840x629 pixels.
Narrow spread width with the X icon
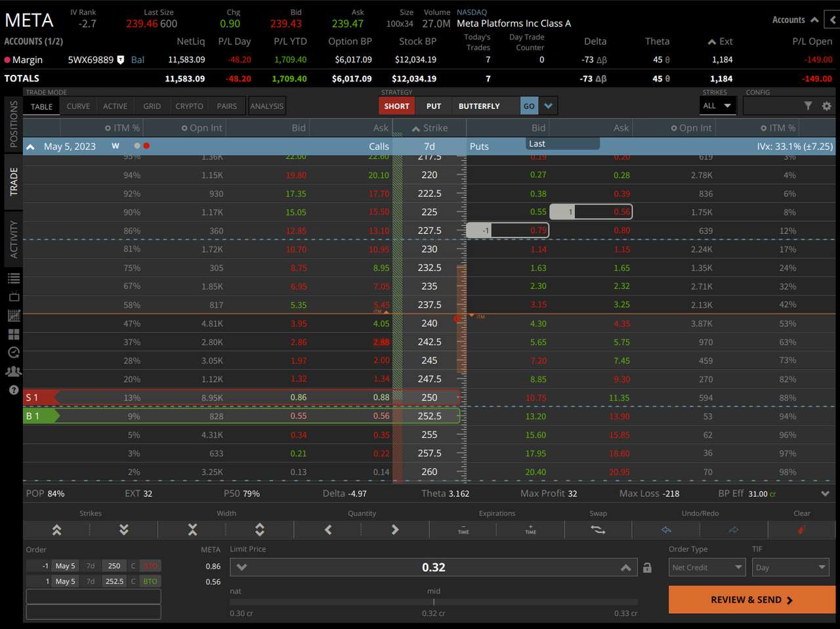[192, 530]
